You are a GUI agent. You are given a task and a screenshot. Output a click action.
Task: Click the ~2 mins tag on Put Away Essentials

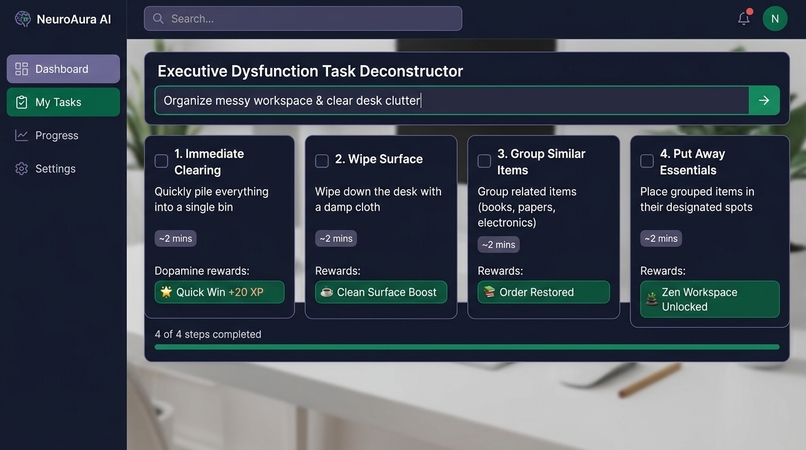click(661, 239)
